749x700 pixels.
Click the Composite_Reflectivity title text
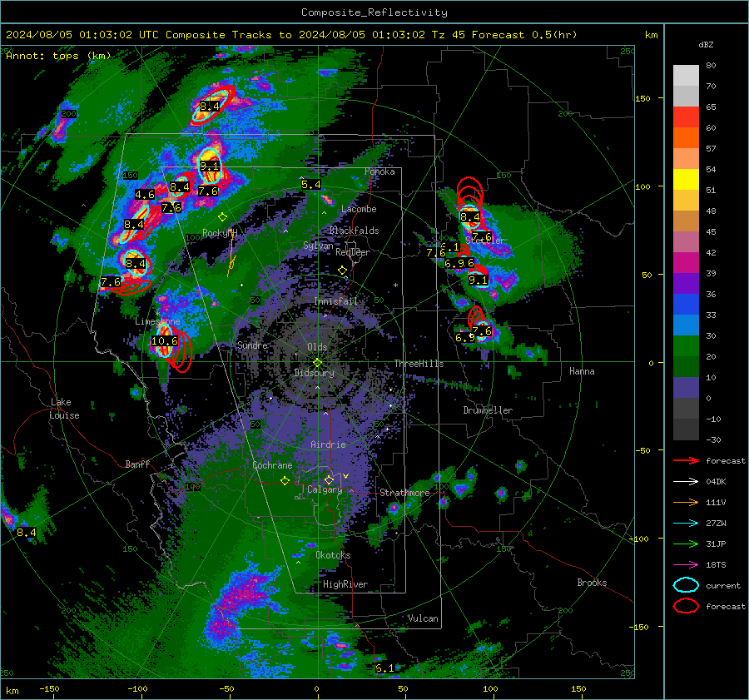coord(374,12)
